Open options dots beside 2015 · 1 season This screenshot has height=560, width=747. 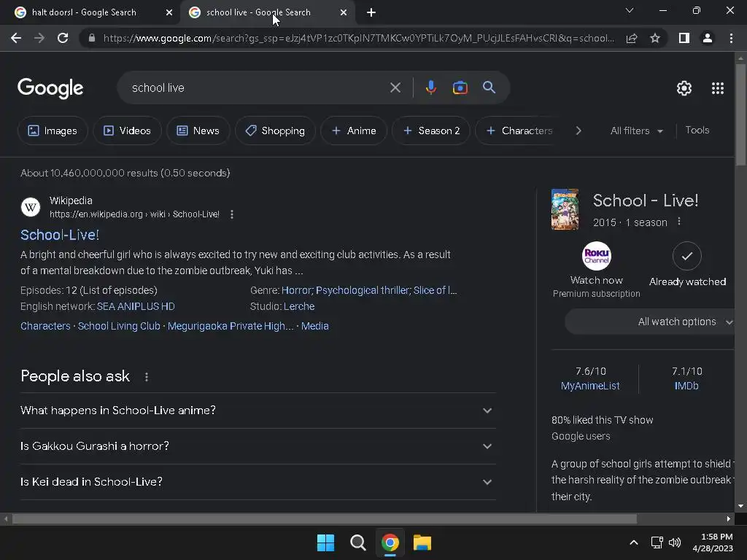[679, 222]
